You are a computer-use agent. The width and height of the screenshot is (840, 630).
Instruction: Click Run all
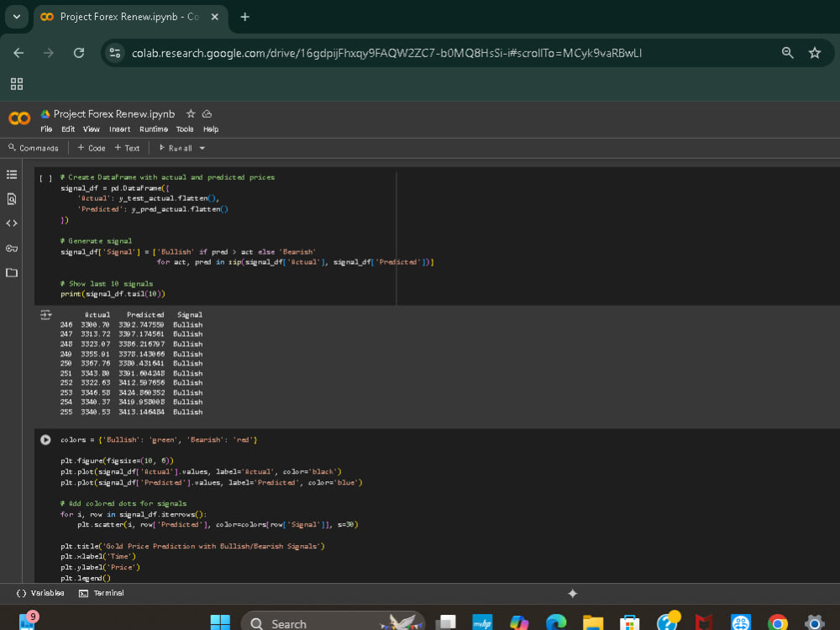pyautogui.click(x=176, y=148)
